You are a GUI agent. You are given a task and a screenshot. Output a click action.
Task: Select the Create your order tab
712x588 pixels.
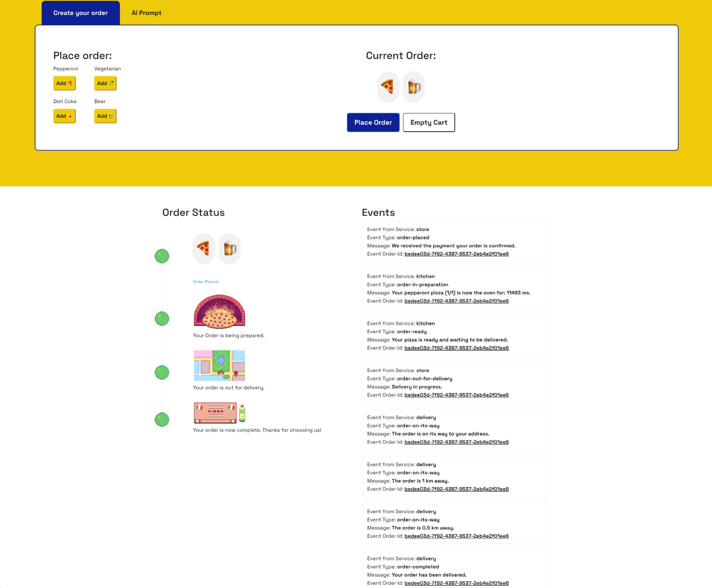[x=80, y=13]
